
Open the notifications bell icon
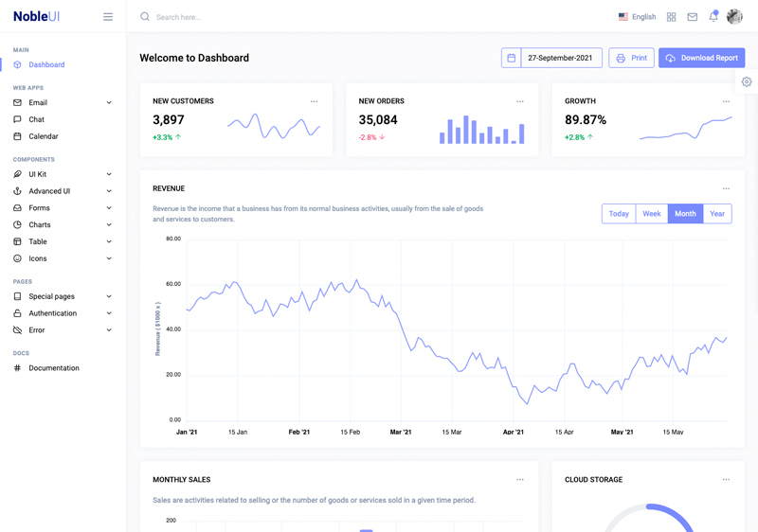(x=713, y=17)
